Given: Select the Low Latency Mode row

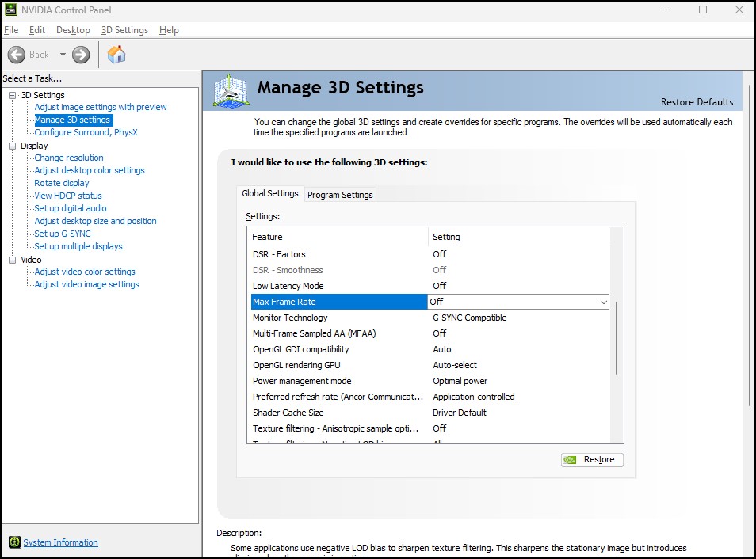Looking at the screenshot, I should 430,286.
